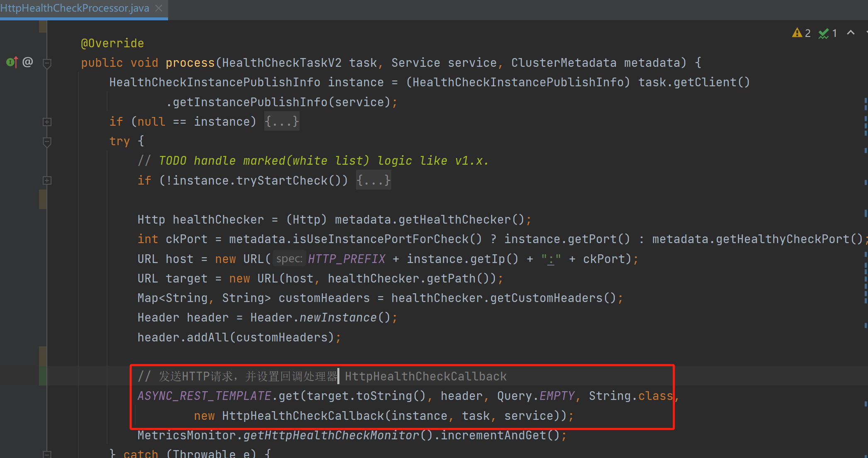Select the HealthCheckTaskV2 parameter type

click(282, 63)
